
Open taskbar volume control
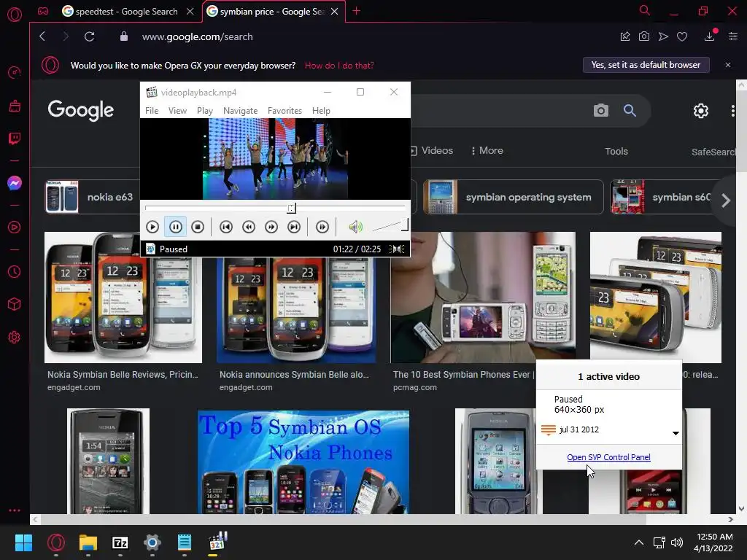(x=676, y=542)
